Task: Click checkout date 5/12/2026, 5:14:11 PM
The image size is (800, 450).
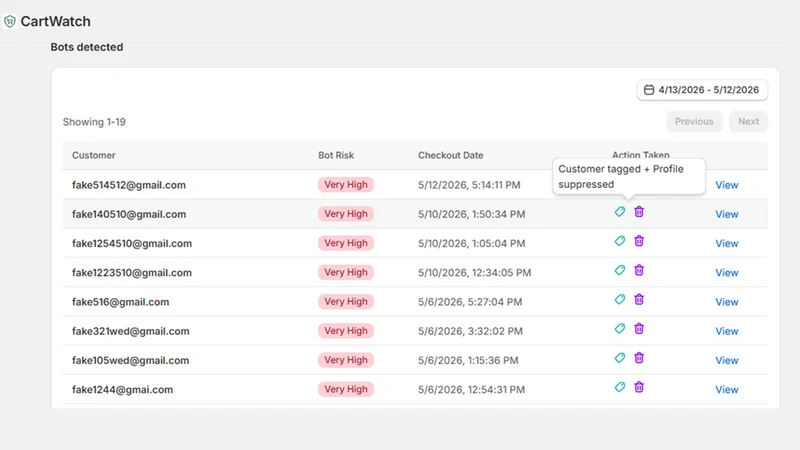Action: 469,185
